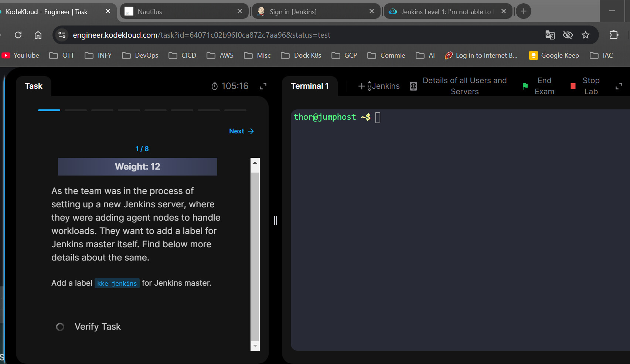Expand the terminal panel to fullscreen
This screenshot has width=630, height=364.
click(x=619, y=86)
